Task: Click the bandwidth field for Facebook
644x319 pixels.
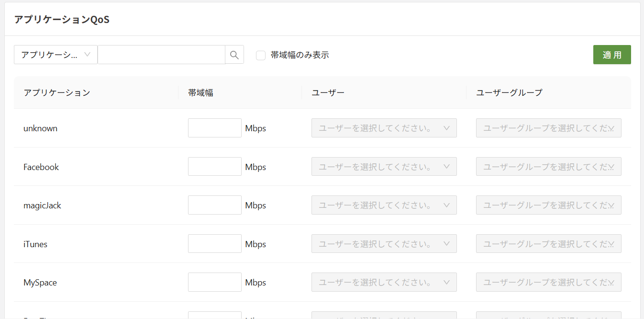Action: [x=214, y=167]
